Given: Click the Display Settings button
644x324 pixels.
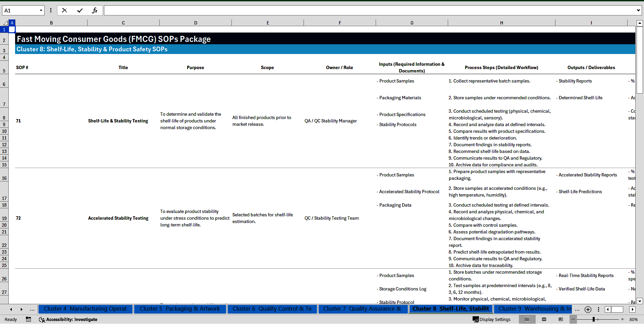Looking at the screenshot, I should pyautogui.click(x=492, y=319).
